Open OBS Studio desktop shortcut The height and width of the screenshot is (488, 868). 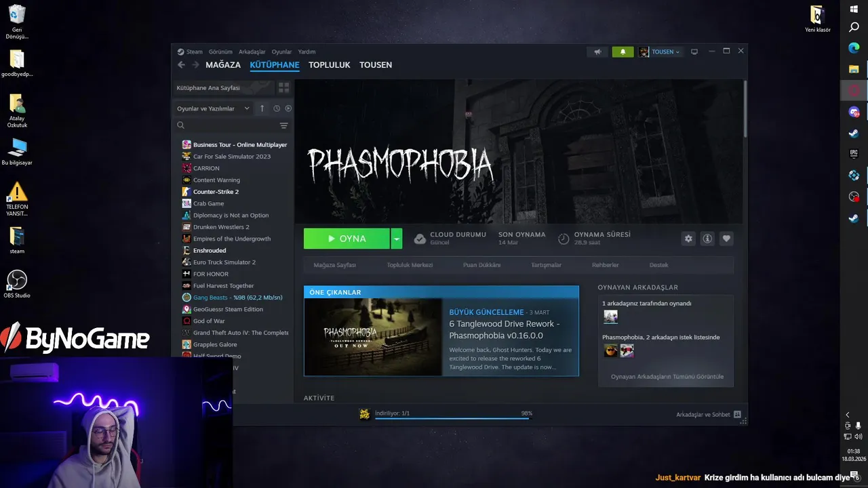[17, 284]
